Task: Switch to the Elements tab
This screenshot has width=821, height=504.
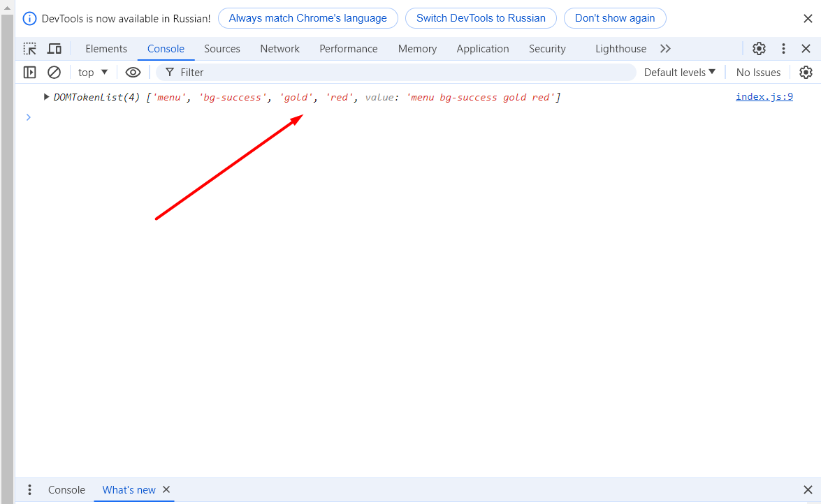Action: tap(106, 49)
